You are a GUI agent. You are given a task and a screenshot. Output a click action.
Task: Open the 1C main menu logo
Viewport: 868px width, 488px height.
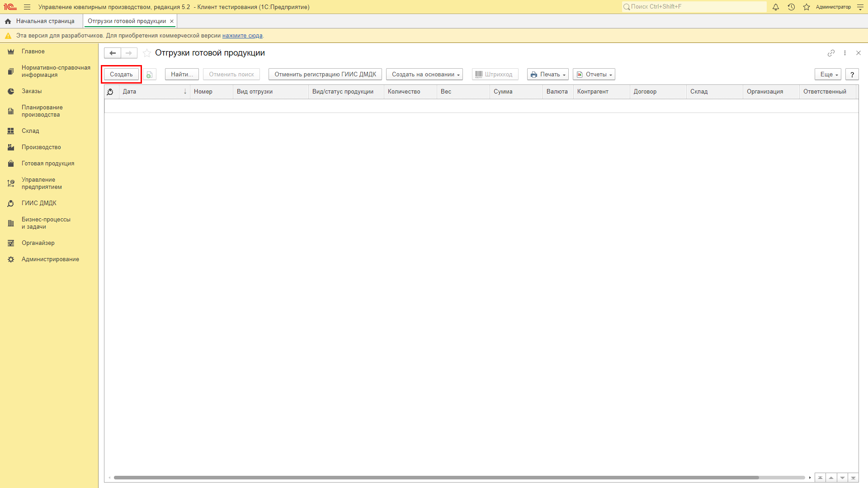[10, 7]
